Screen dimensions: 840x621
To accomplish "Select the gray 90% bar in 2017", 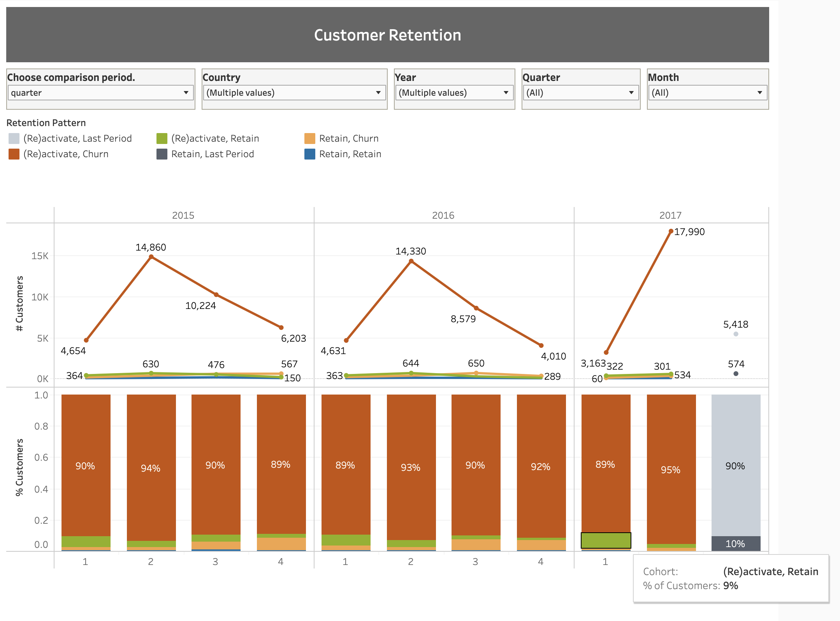I will tap(736, 465).
